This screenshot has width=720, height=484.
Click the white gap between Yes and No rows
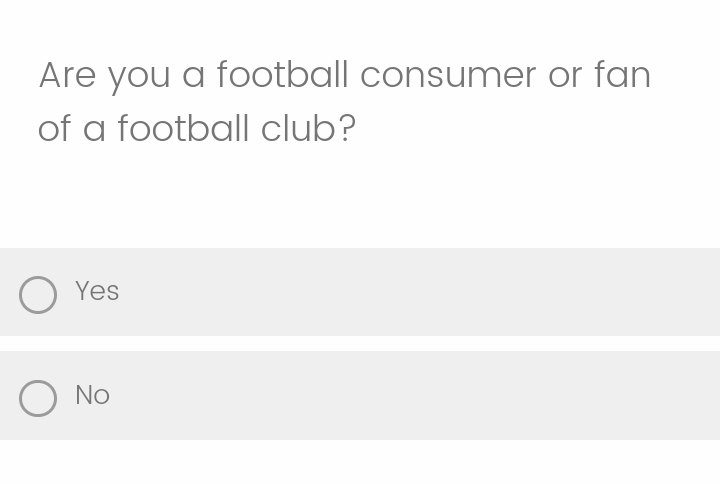[x=360, y=343]
